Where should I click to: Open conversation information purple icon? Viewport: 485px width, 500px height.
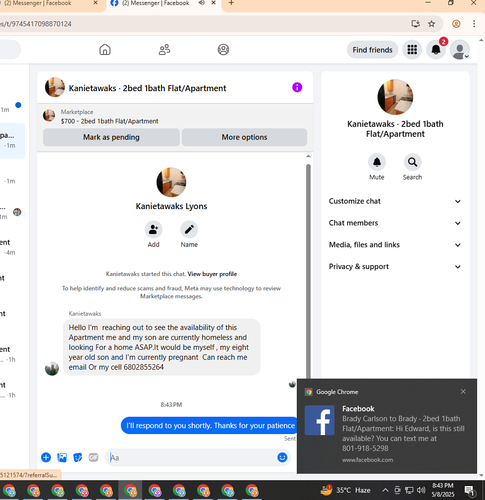[x=297, y=87]
